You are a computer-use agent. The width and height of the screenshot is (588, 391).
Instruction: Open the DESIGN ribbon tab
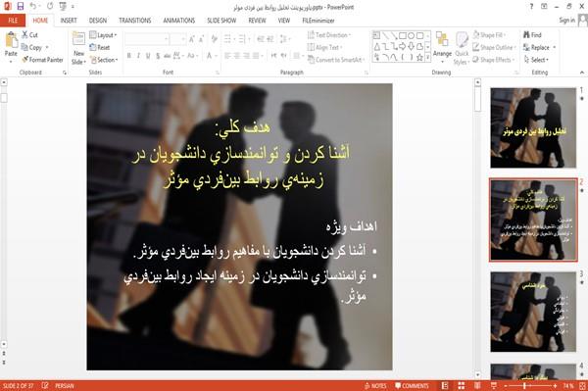pyautogui.click(x=98, y=21)
